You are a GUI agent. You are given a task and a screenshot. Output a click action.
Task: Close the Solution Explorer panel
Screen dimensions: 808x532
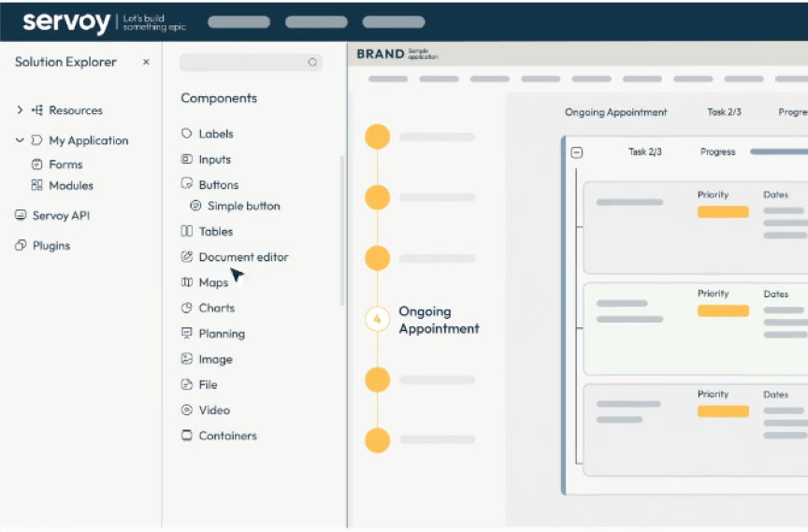pyautogui.click(x=146, y=63)
